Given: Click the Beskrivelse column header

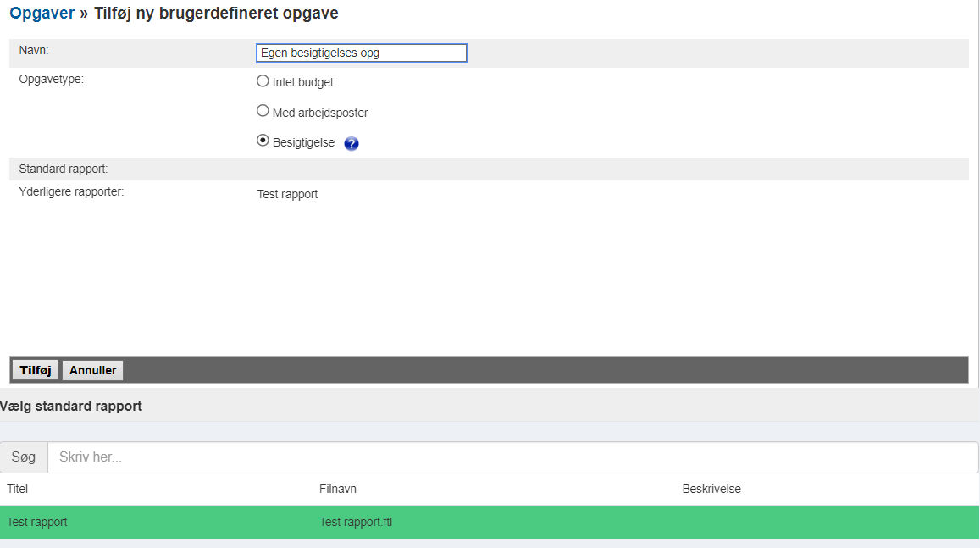Looking at the screenshot, I should 711,489.
